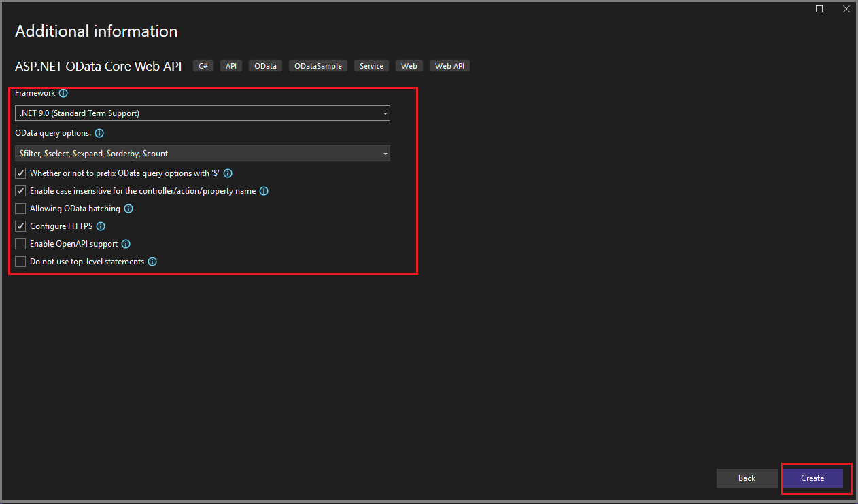
Task: Click the ASP.NET OData Core Web API title
Action: (99, 66)
